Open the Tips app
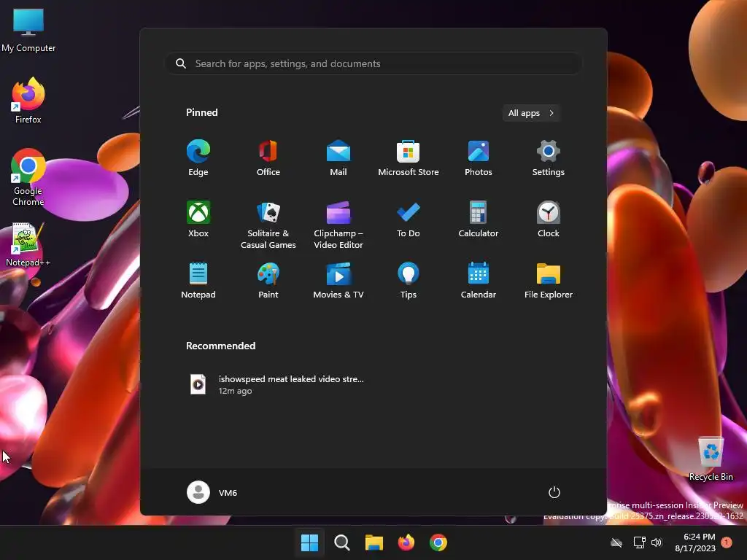The image size is (747, 560). pyautogui.click(x=409, y=281)
